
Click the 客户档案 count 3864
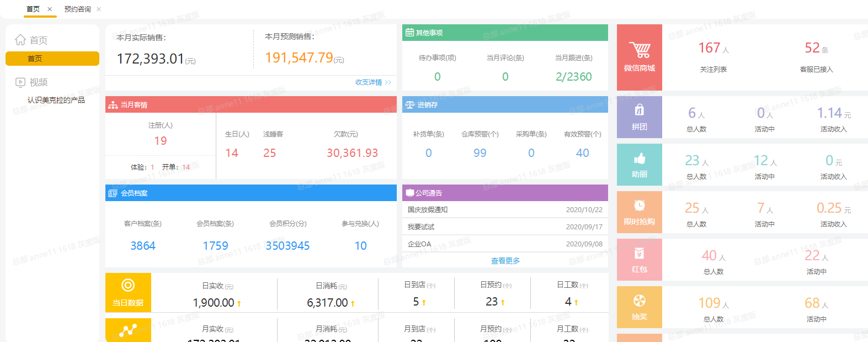tap(143, 246)
